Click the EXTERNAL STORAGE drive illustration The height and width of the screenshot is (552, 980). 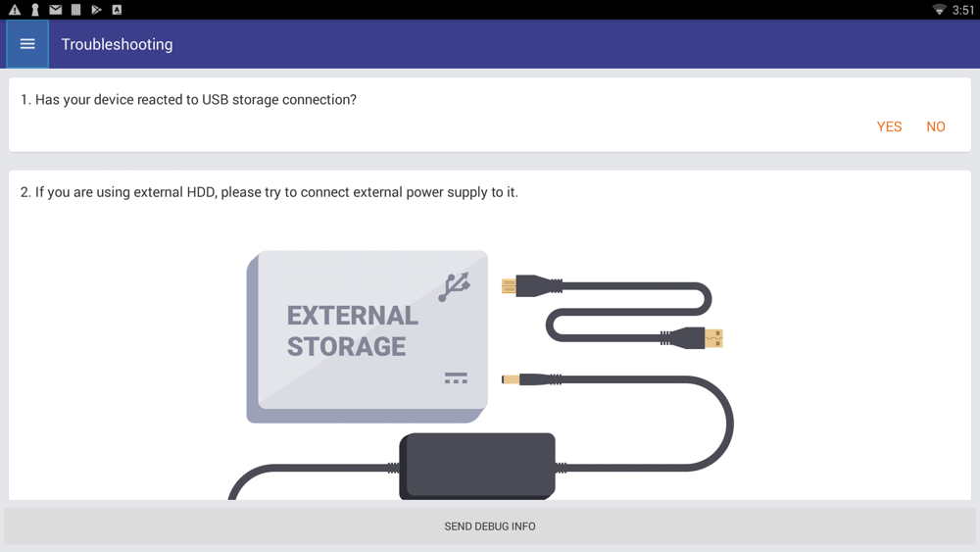pyautogui.click(x=367, y=337)
